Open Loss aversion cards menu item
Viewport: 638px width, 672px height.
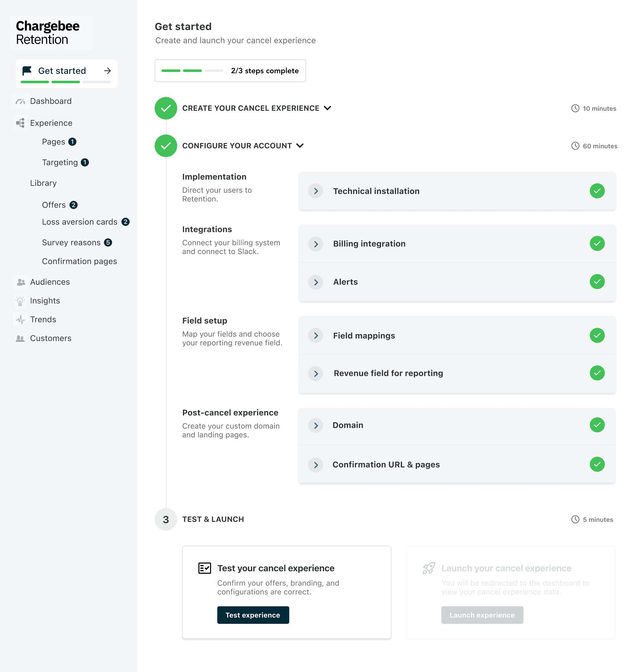[80, 222]
